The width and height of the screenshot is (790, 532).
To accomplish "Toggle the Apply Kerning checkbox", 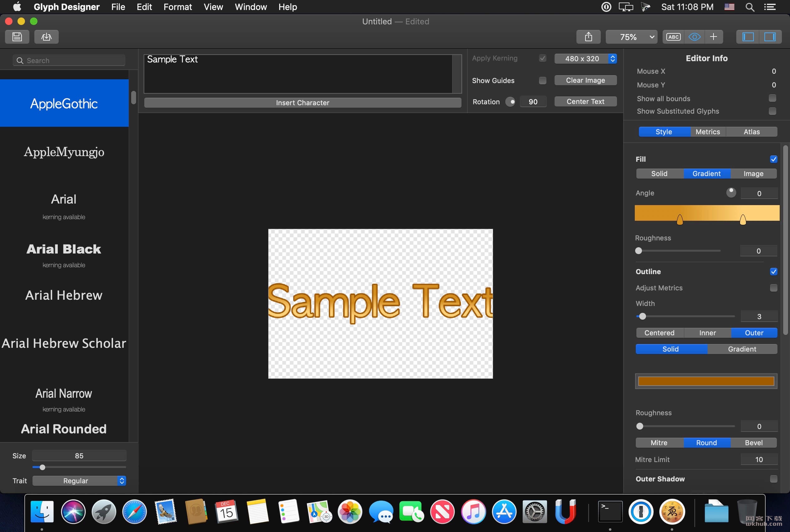I will tap(542, 58).
